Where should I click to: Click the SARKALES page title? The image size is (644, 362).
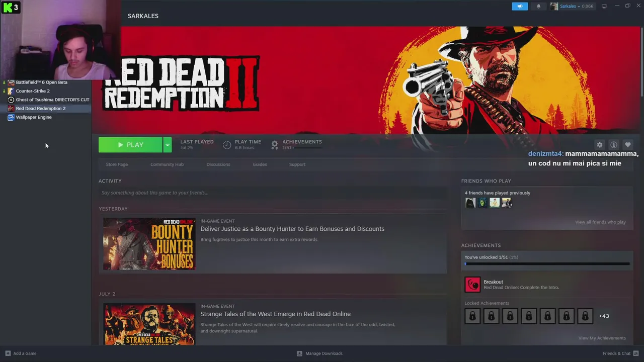[143, 16]
